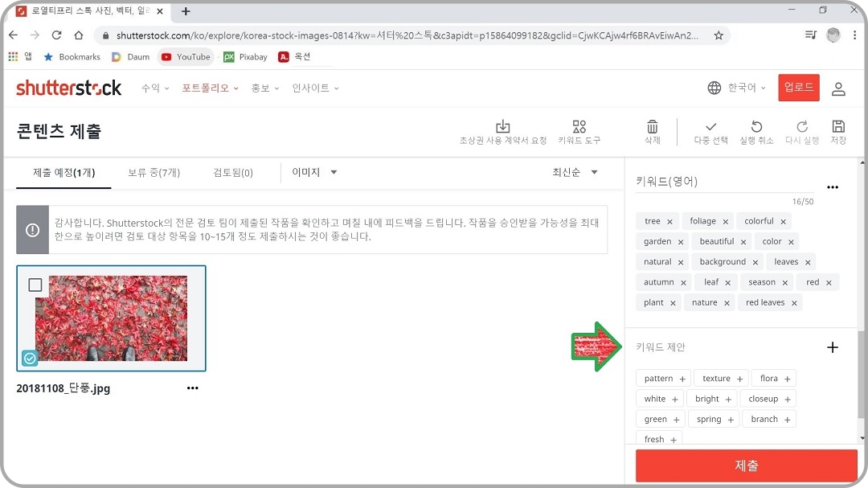The width and height of the screenshot is (868, 488).
Task: Open Chrome three-dot menu
Action: tap(854, 35)
